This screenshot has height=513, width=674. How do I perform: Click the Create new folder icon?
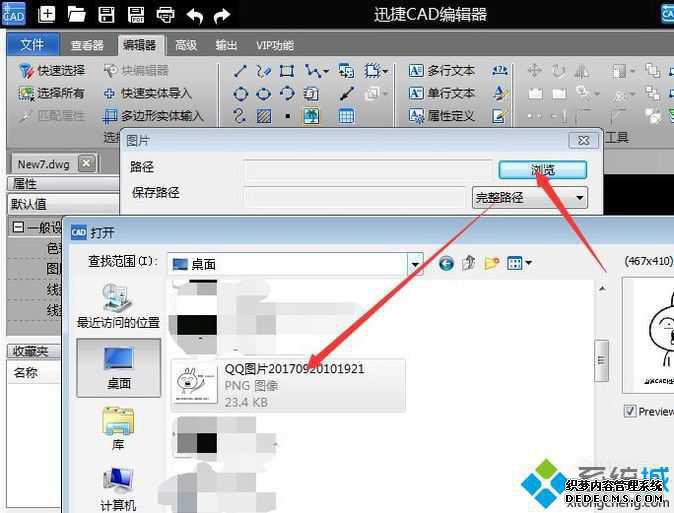(492, 263)
